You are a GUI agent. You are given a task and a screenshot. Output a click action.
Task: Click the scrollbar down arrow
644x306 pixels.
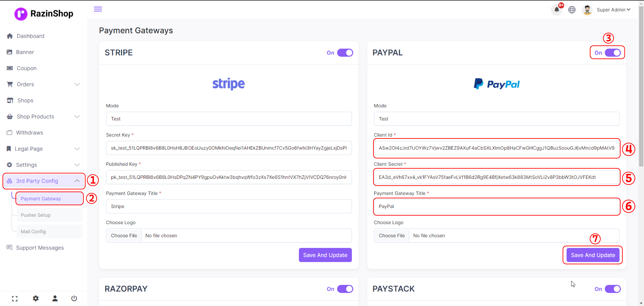[x=641, y=304]
